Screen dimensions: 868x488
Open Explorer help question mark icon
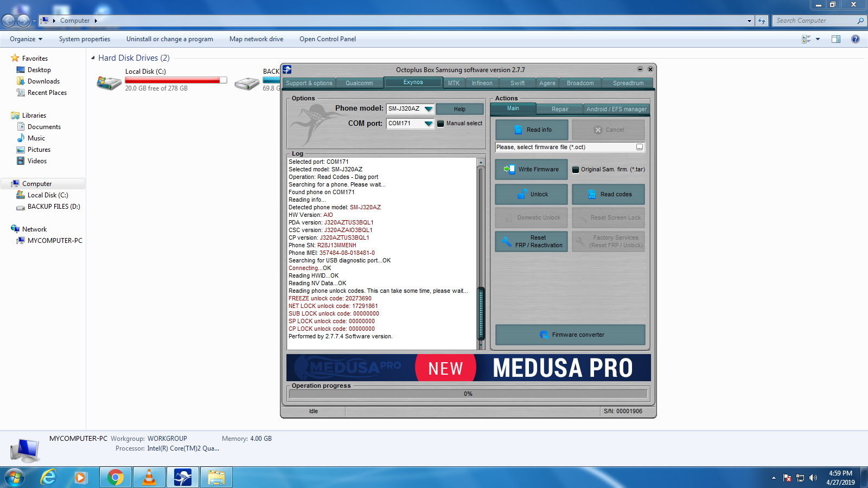click(x=856, y=39)
